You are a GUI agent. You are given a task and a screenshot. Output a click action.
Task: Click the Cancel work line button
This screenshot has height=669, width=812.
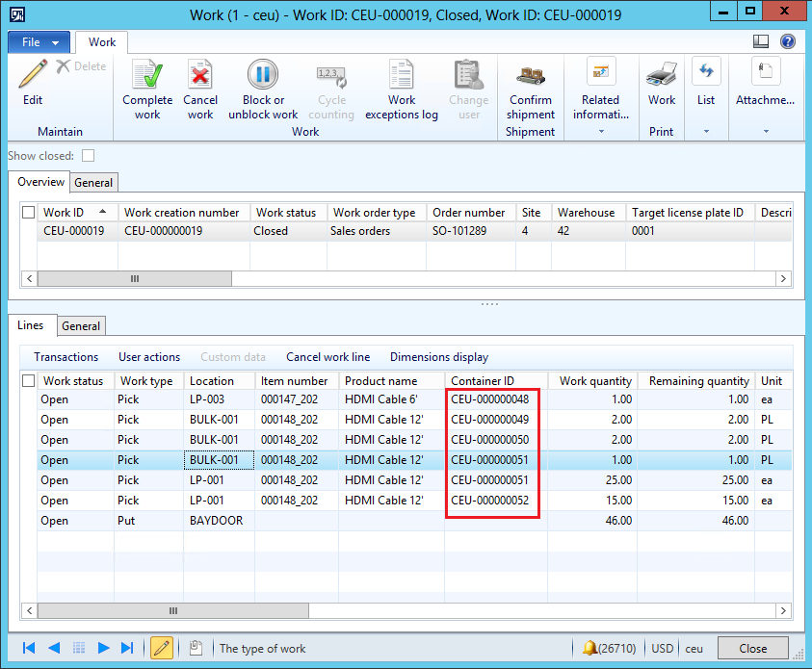[x=327, y=357]
